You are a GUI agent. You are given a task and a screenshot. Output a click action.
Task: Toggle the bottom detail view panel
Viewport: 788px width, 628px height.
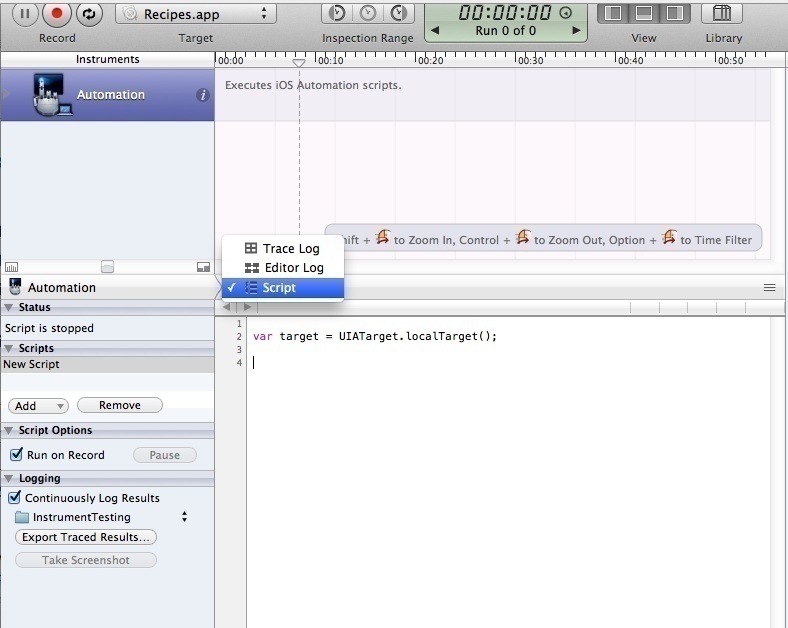644,13
